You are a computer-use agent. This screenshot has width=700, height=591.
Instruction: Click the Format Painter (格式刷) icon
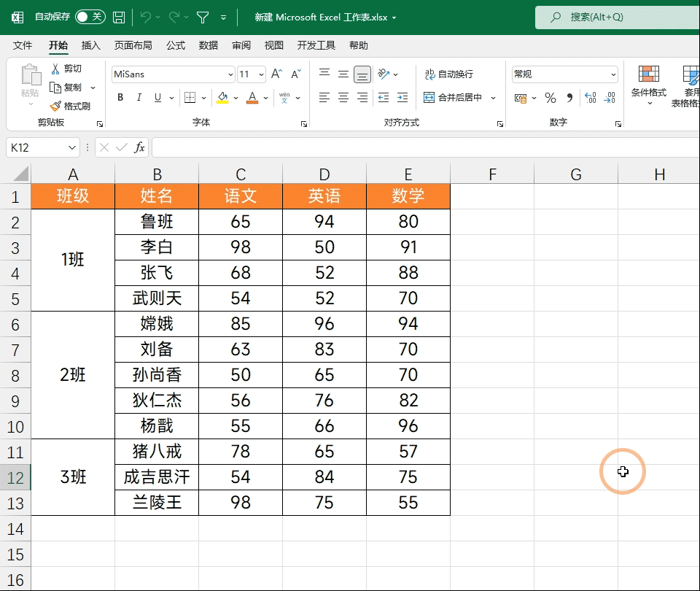click(56, 106)
